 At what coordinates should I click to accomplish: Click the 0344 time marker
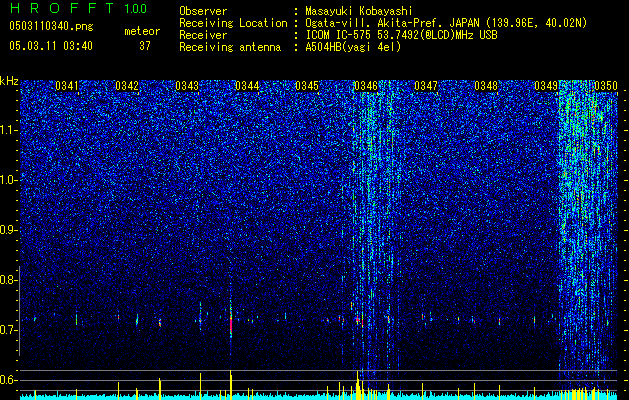click(x=247, y=86)
